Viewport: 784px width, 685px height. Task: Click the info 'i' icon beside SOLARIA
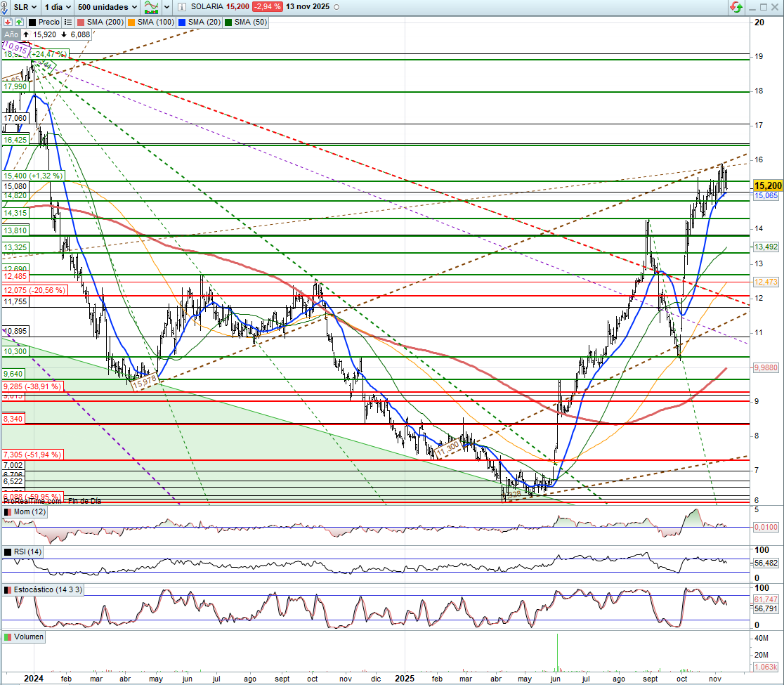(x=181, y=7)
